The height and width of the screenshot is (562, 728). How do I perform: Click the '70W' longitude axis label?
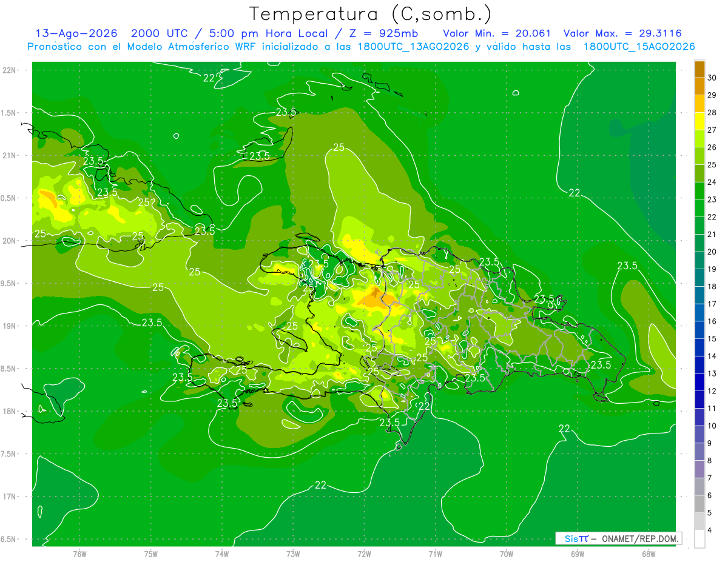click(506, 554)
